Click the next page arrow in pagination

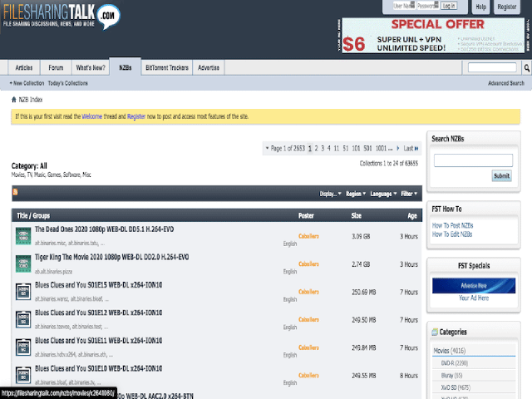point(398,148)
